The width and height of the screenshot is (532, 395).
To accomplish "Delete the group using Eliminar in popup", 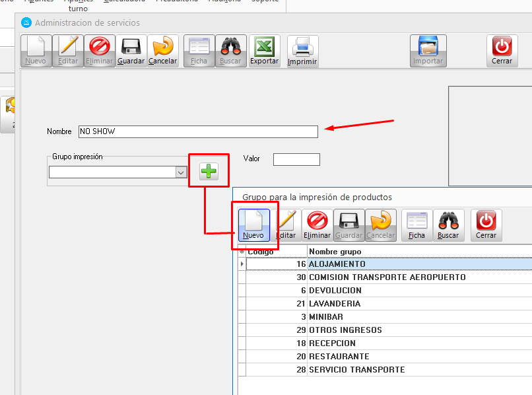I will [317, 225].
